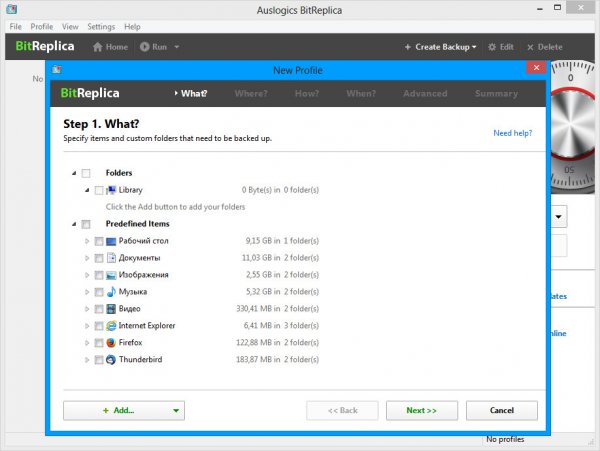Click the Firefox icon
600x451 pixels.
click(111, 342)
